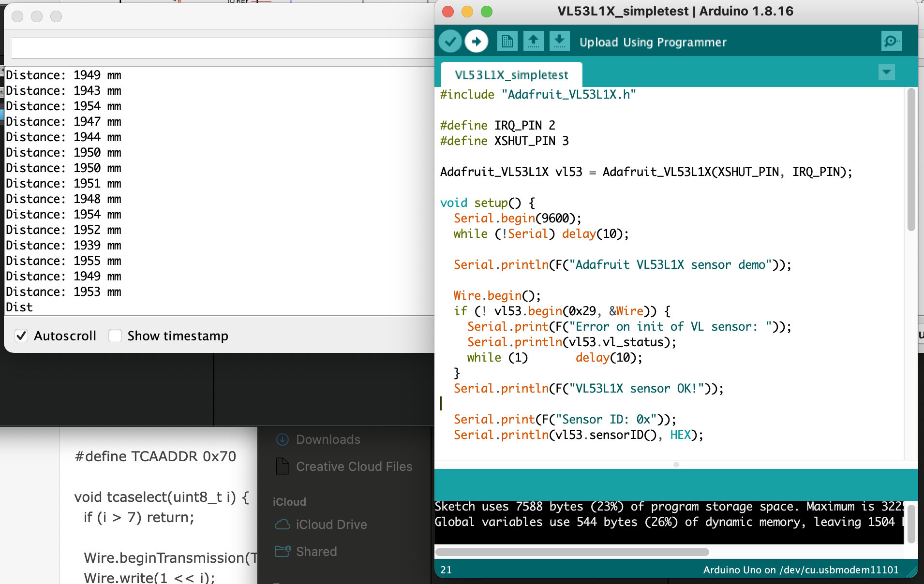Disable the Autoscroll checkbox
Image resolution: width=924 pixels, height=584 pixels.
click(x=21, y=336)
